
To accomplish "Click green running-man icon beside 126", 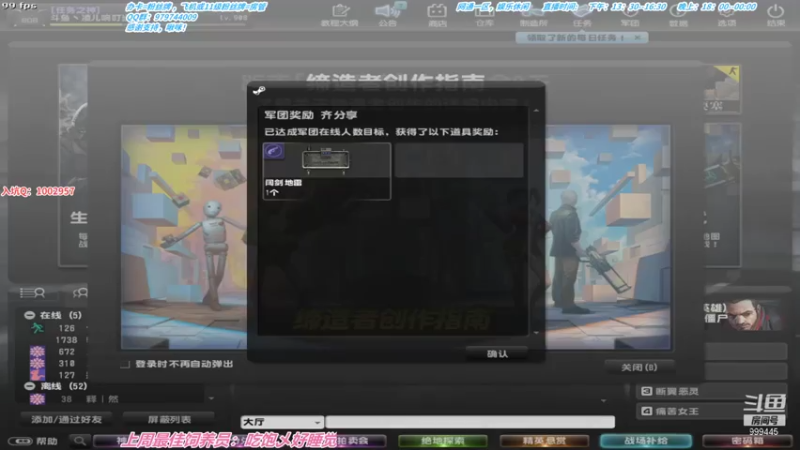I will [37, 328].
